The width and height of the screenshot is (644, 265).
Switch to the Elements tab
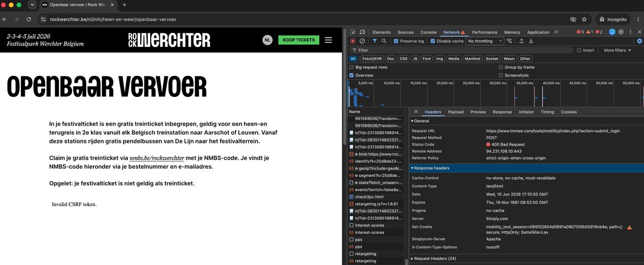pyautogui.click(x=382, y=32)
